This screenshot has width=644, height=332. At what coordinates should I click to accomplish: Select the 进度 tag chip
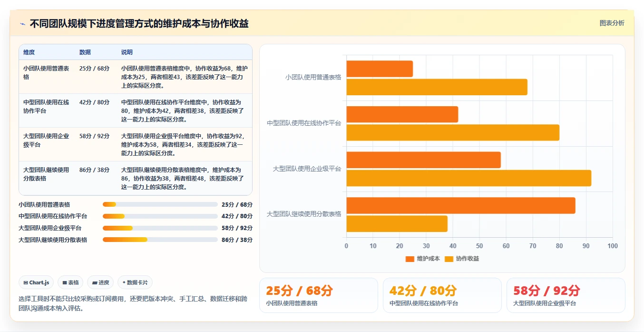(101, 282)
